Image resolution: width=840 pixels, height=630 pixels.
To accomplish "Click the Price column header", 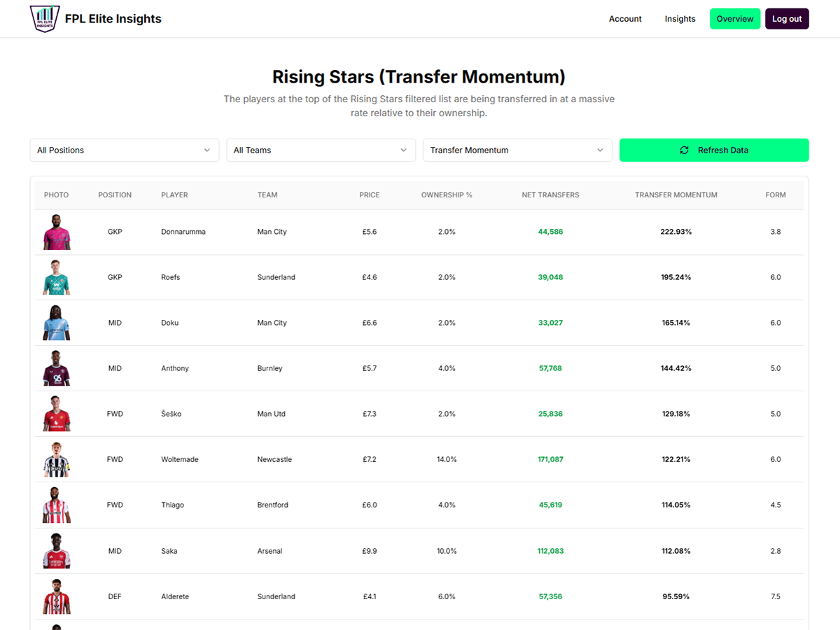I will coord(369,195).
